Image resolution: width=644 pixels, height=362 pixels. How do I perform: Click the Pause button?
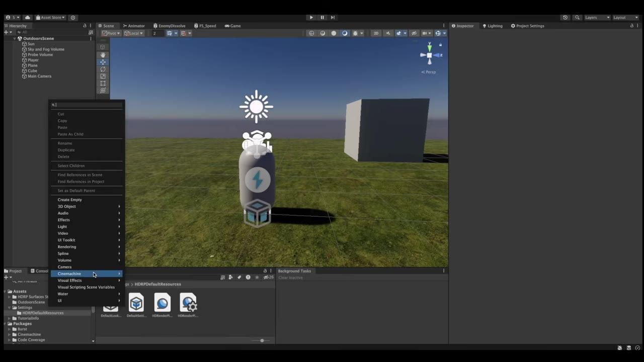point(322,18)
